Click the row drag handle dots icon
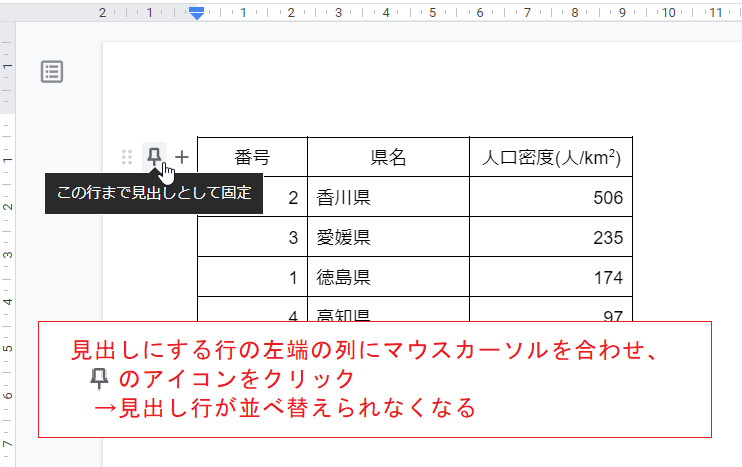742x467 pixels. [127, 157]
